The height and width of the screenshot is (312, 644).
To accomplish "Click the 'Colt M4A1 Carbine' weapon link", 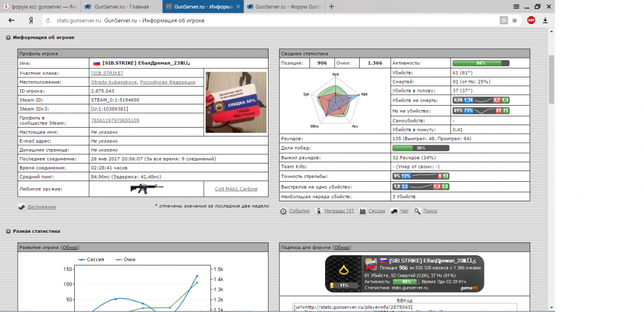I will coord(236,188).
